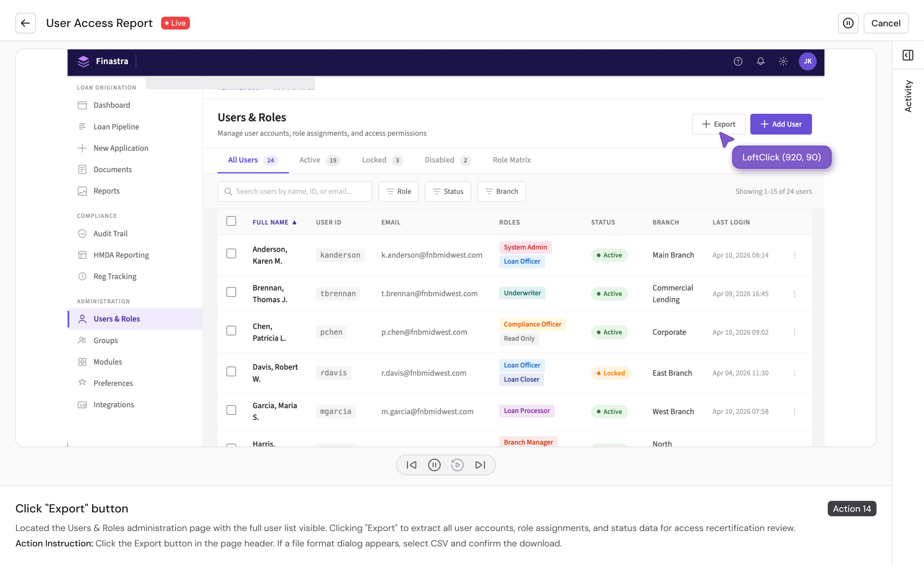Click the back arrow button

coord(25,23)
